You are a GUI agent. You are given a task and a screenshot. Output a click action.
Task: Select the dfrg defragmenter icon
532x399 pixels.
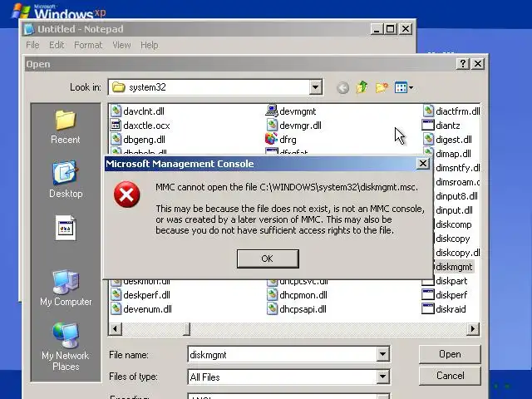point(272,139)
